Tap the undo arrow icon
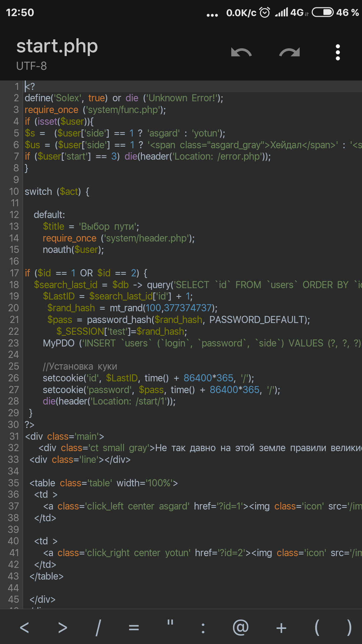 coord(241,52)
